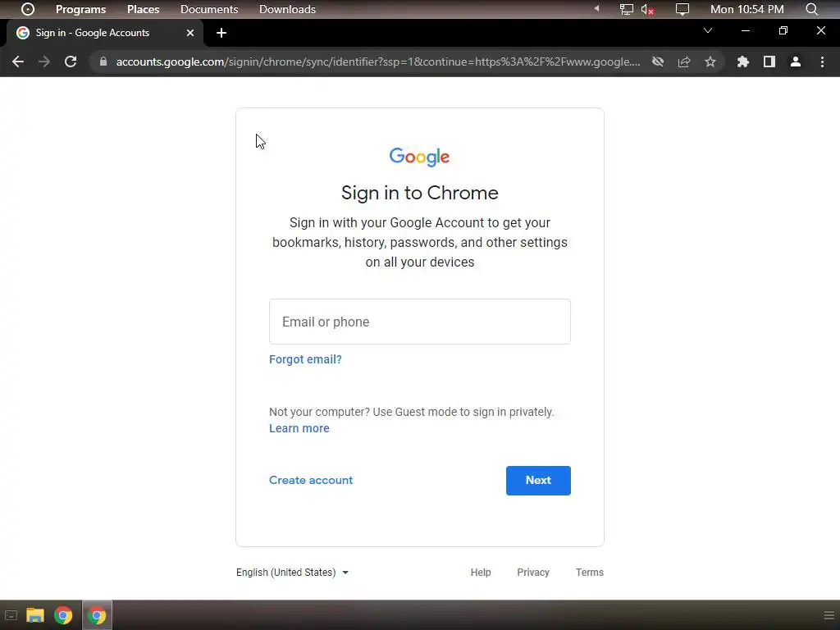Open the Programs menu
The height and width of the screenshot is (630, 840).
point(81,9)
